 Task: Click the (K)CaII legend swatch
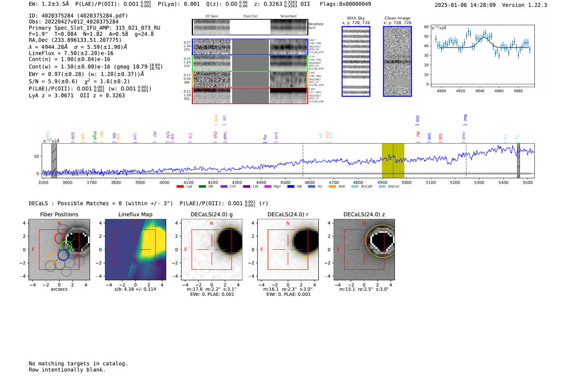[355, 186]
